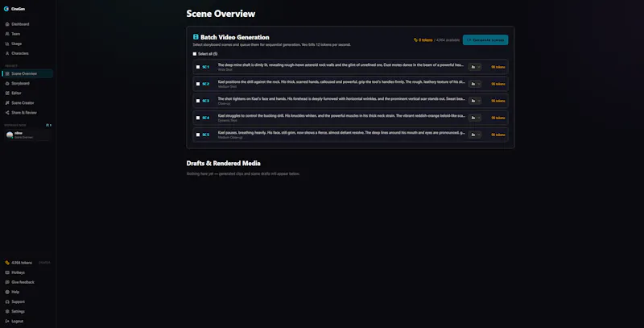644x328 pixels.
Task: Select scene SC3 with its checkbox
Action: click(198, 101)
